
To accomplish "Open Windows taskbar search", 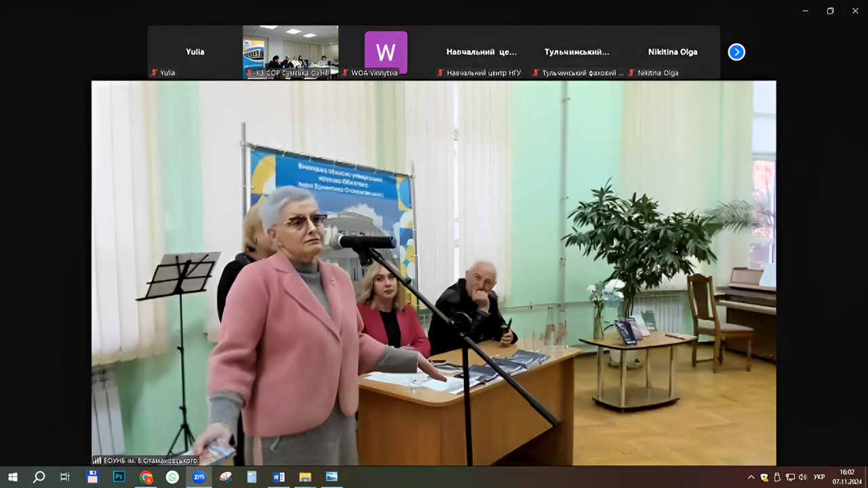I will pyautogui.click(x=39, y=476).
